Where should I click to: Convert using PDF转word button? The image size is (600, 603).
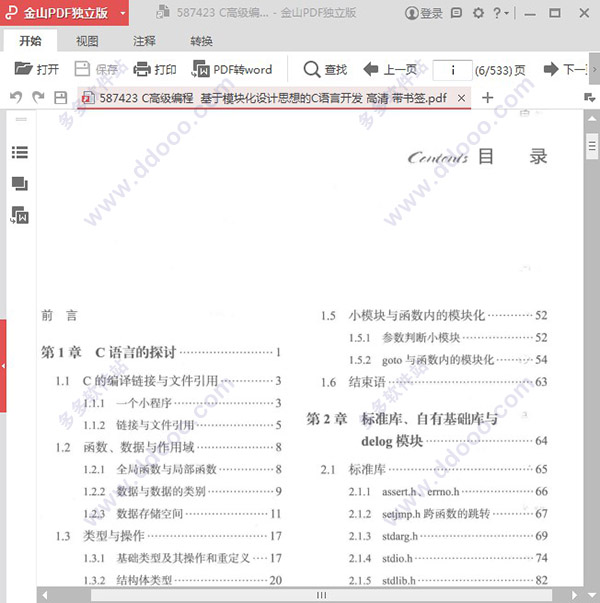coord(232,69)
